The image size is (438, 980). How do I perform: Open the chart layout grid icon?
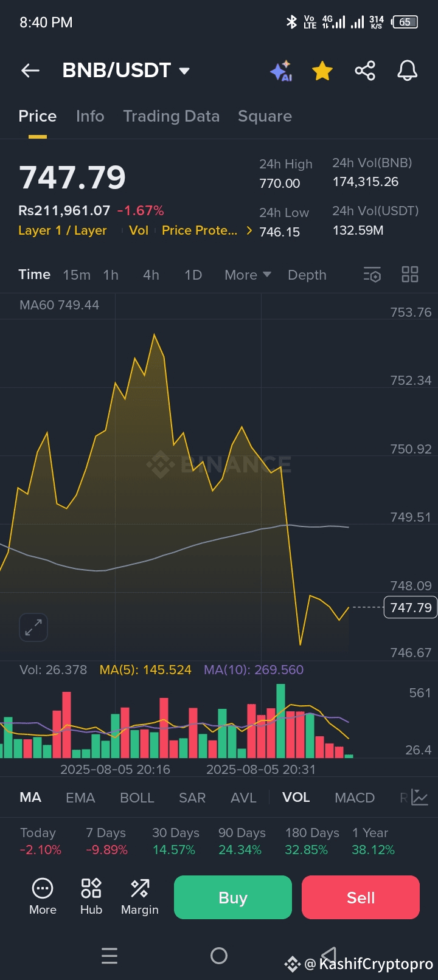(x=410, y=275)
